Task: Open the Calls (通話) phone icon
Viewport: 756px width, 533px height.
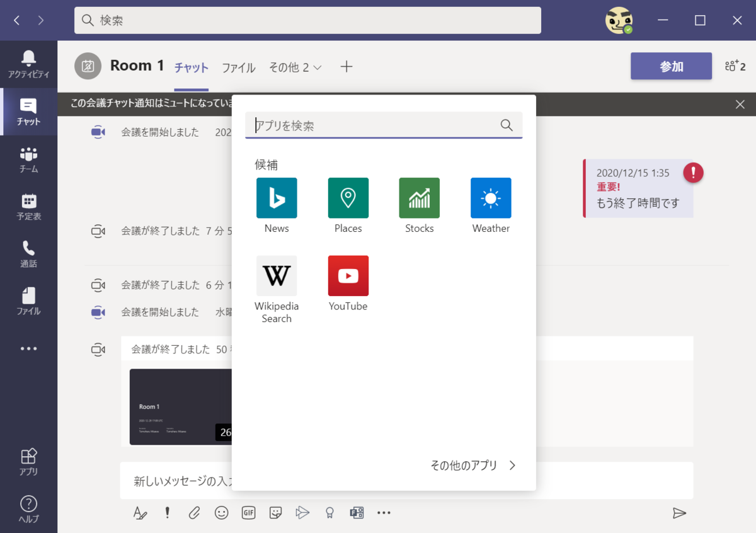Action: coord(28,254)
